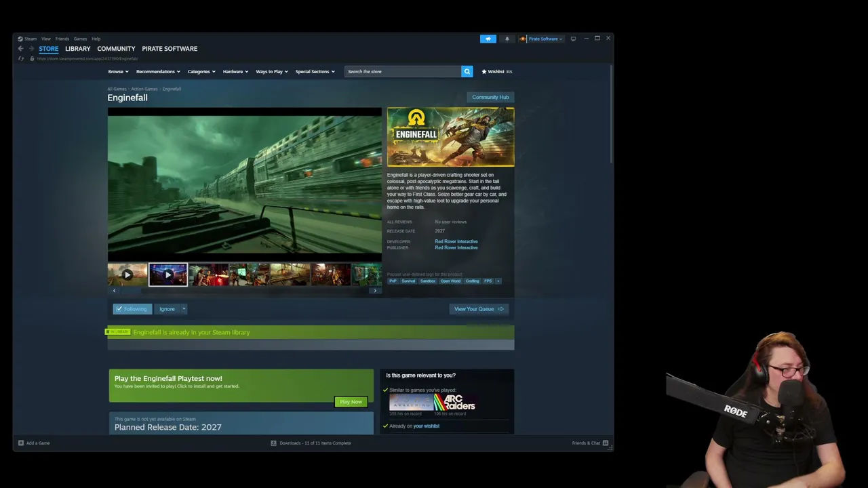The image size is (868, 488).
Task: Open the Categories dropdown
Action: (x=201, y=71)
